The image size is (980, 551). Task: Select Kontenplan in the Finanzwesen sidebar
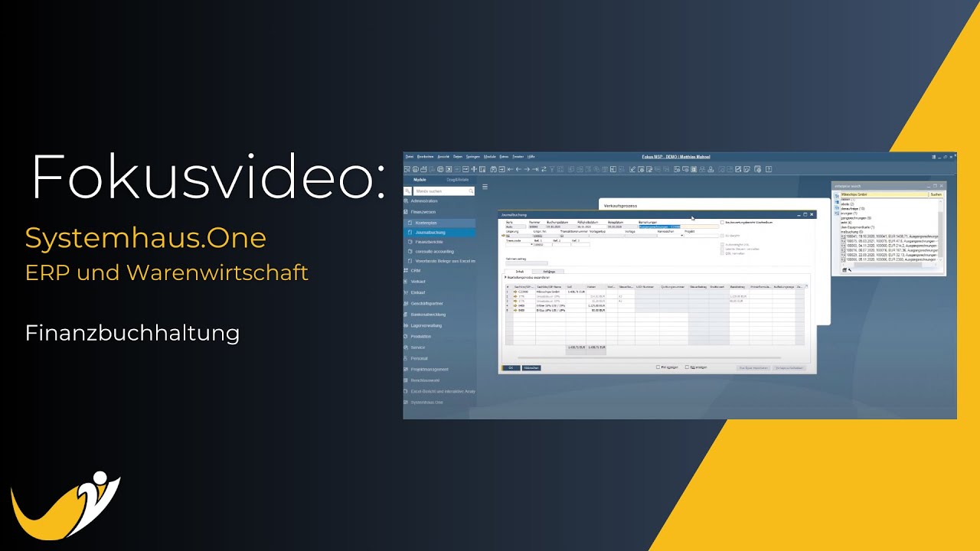click(x=426, y=223)
